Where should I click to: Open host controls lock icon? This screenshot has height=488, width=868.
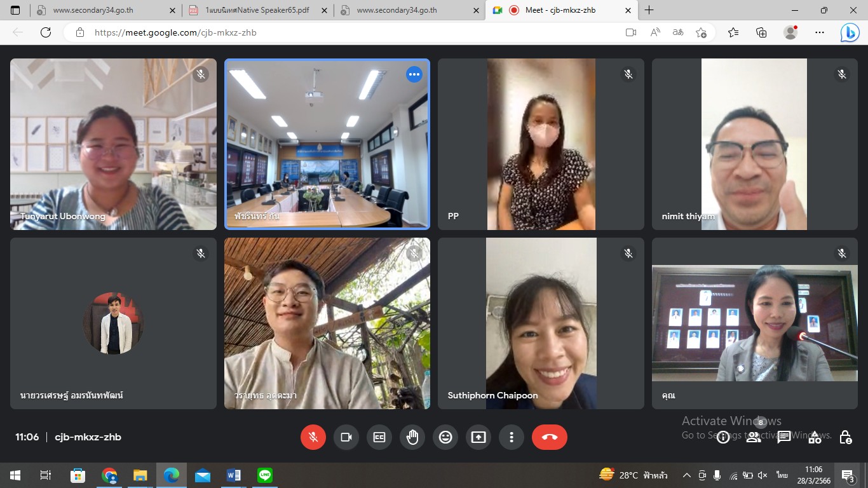(x=845, y=437)
